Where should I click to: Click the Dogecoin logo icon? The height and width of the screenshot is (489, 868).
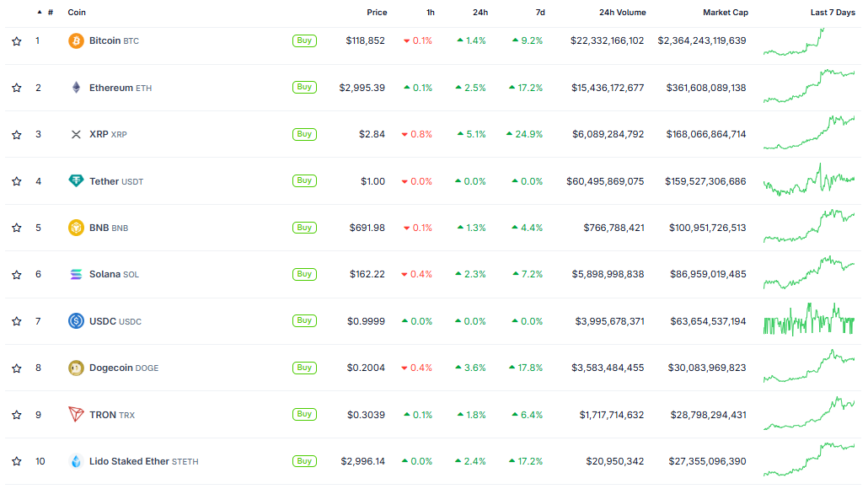(76, 368)
